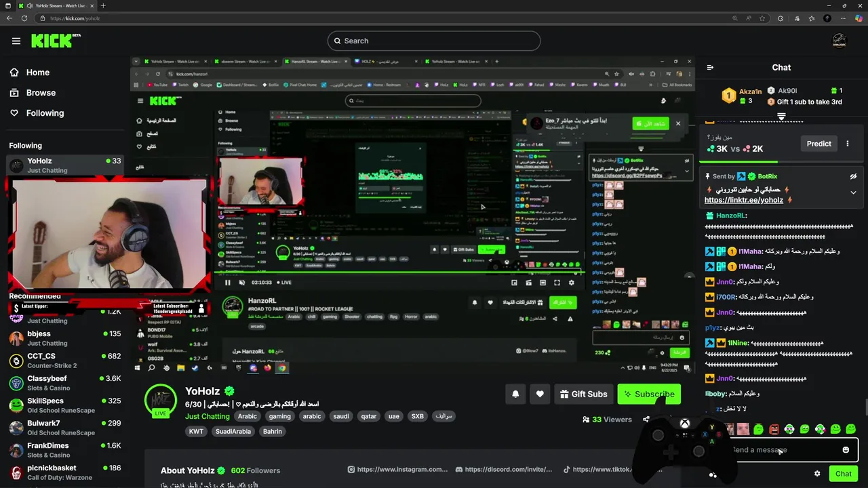Click the YoHolz channel avatar
The height and width of the screenshot is (488, 868).
click(x=161, y=399)
